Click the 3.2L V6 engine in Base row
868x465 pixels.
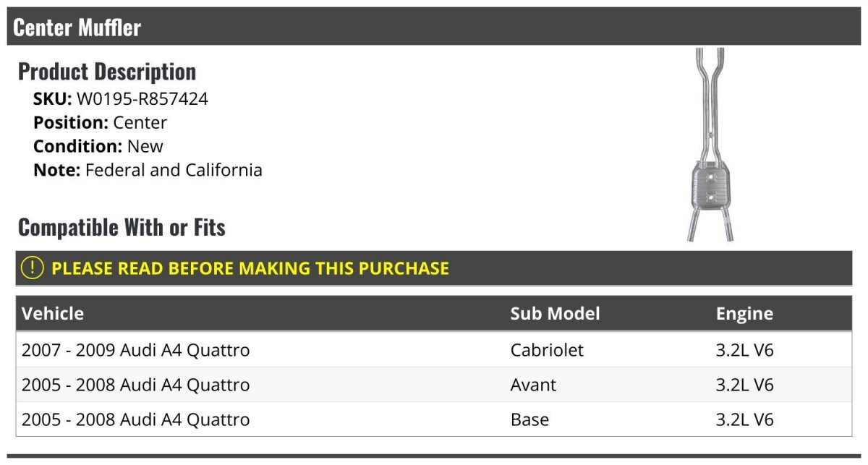[744, 419]
